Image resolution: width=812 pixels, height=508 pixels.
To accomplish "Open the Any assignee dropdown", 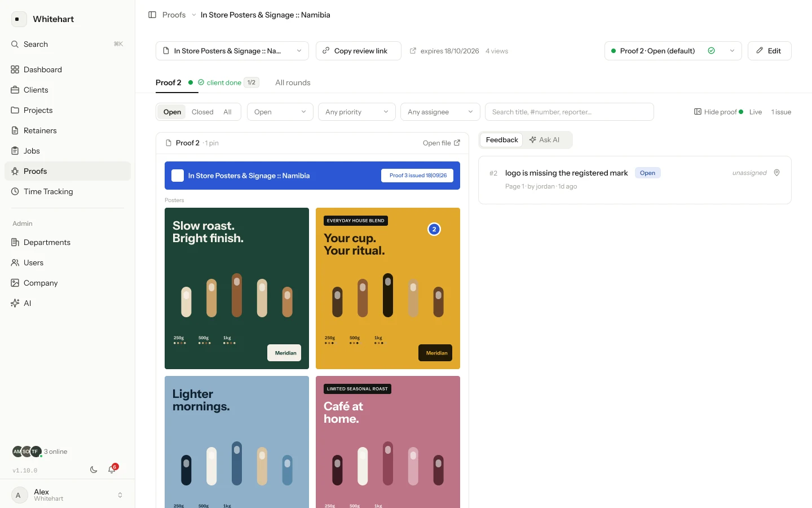I will click(x=440, y=112).
